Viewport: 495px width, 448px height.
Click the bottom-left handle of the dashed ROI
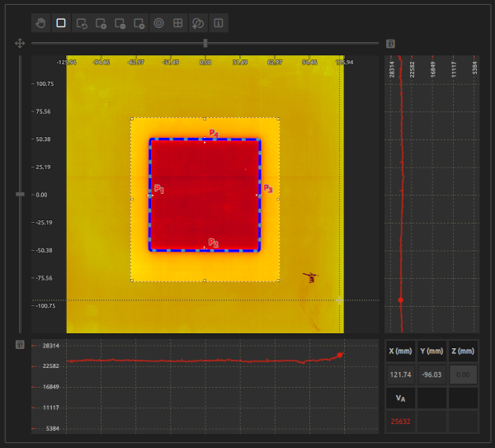132,281
